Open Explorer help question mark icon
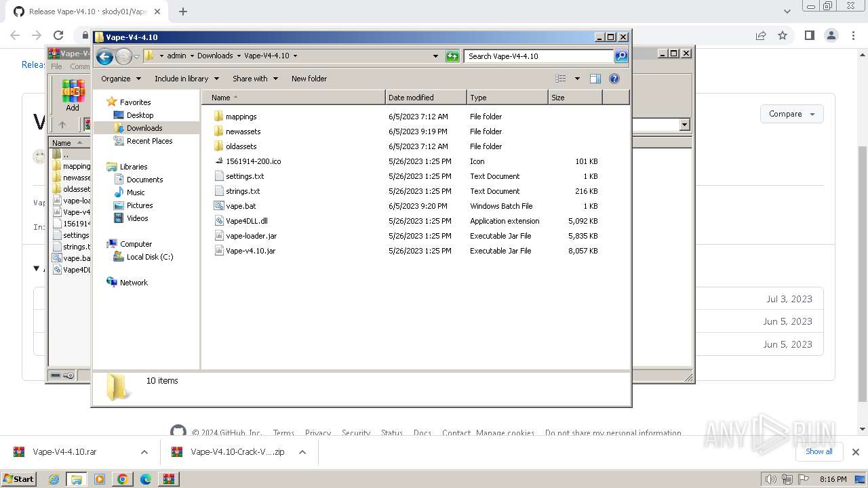This screenshot has width=868, height=488. point(614,79)
